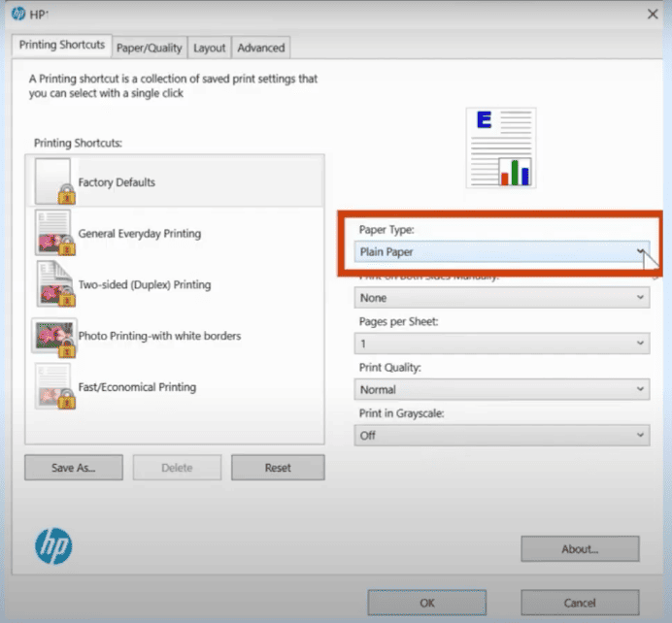Viewport: 672px width, 623px height.
Task: Select the Factory Defaults text label
Action: click(117, 182)
